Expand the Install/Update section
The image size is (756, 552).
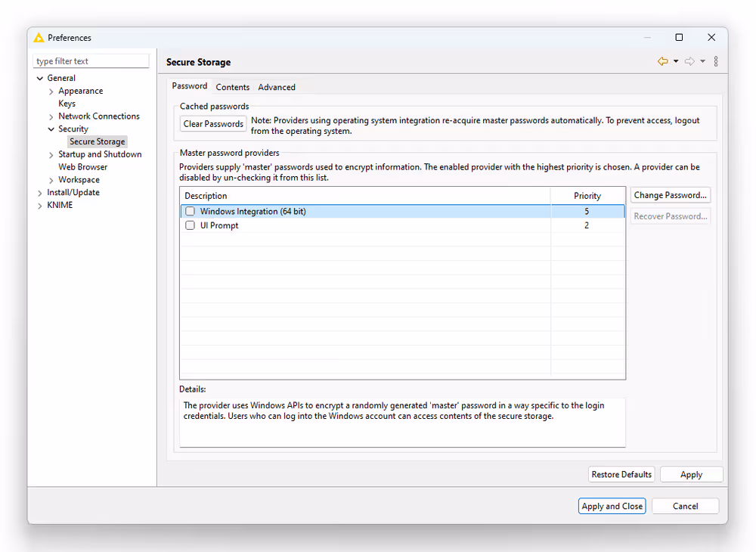(x=39, y=192)
